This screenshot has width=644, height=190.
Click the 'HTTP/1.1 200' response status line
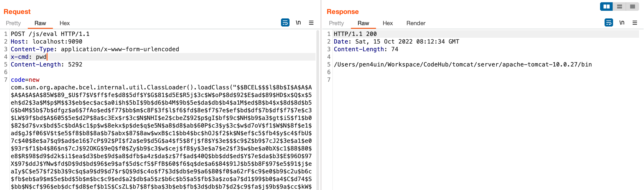pos(355,34)
